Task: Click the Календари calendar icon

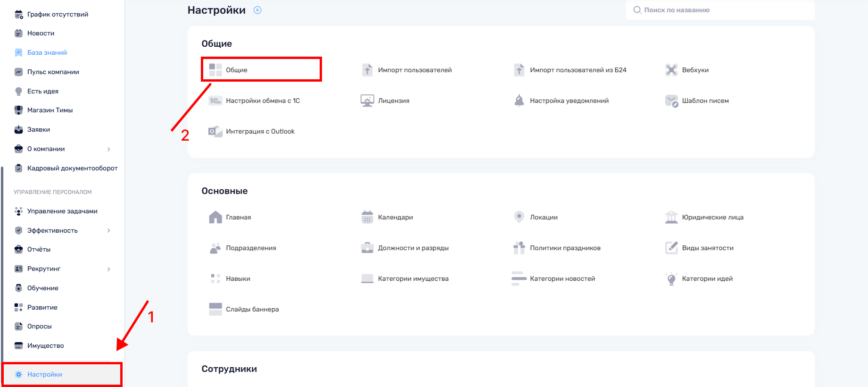Action: click(x=367, y=217)
